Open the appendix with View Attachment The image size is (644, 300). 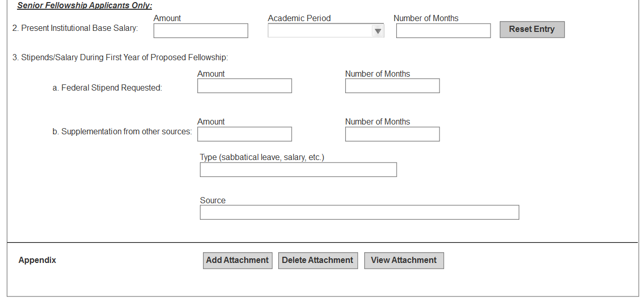(404, 260)
